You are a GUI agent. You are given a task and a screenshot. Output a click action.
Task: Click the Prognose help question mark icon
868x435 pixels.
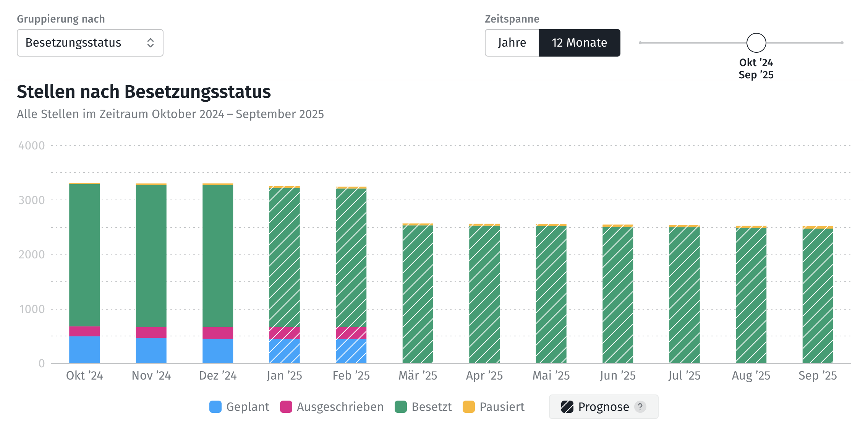tap(640, 407)
